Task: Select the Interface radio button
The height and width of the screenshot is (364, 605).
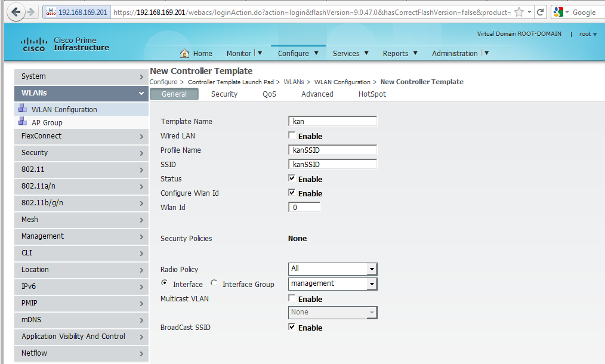Action: 164,283
